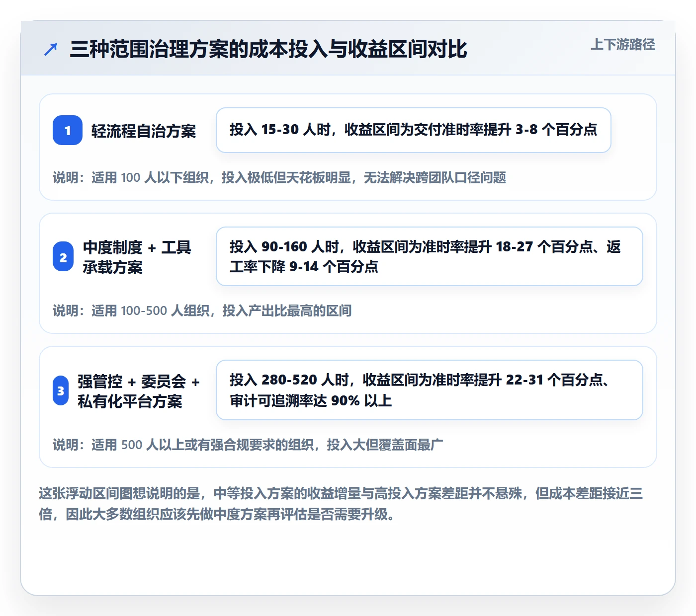Select the 轻流程自治方案 label

click(144, 131)
